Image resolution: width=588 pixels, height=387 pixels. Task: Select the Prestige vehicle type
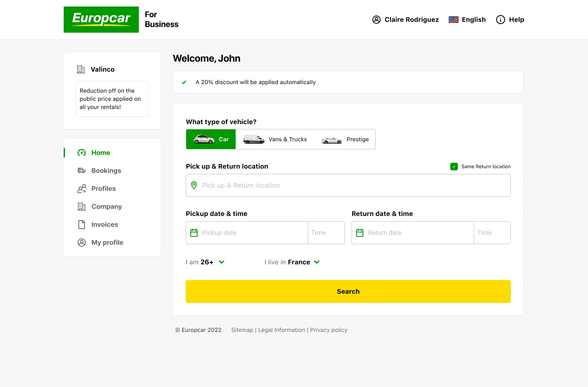345,139
